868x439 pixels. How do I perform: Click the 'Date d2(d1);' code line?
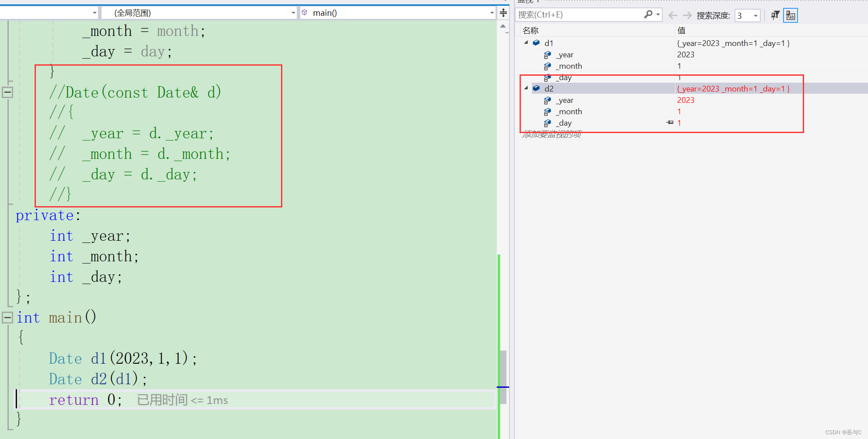pos(98,379)
